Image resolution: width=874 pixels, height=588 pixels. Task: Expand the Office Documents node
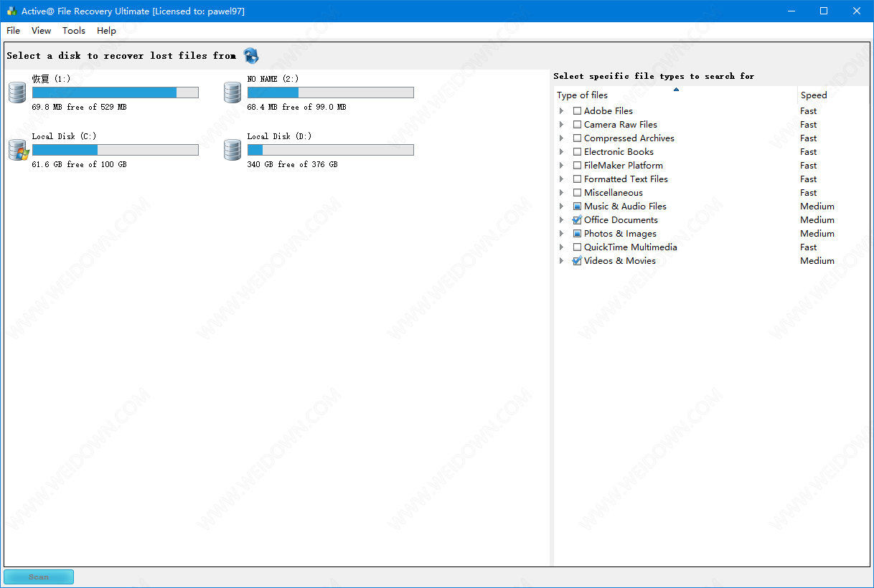tap(562, 220)
